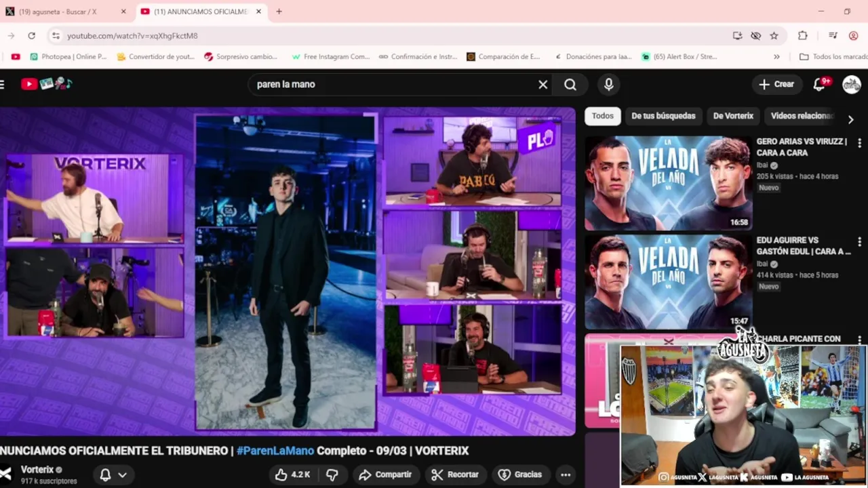Screen dimensions: 868x488
Task: Select the 'De tus búsquedas' chip
Action: (663, 116)
